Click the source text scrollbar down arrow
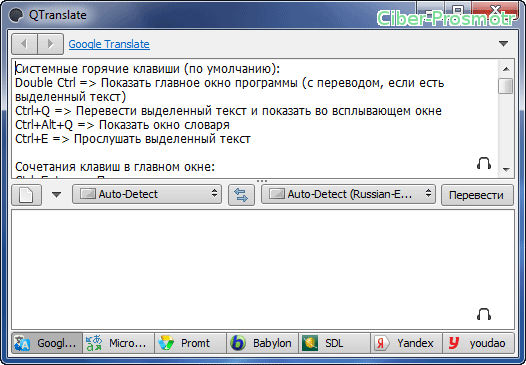Viewport: 526px width, 365px height. (x=506, y=169)
